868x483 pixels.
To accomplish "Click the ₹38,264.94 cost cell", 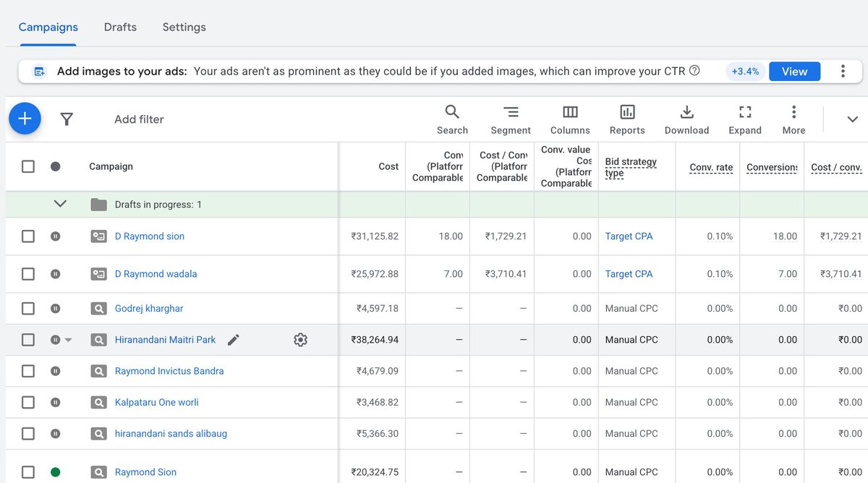I will pos(375,340).
